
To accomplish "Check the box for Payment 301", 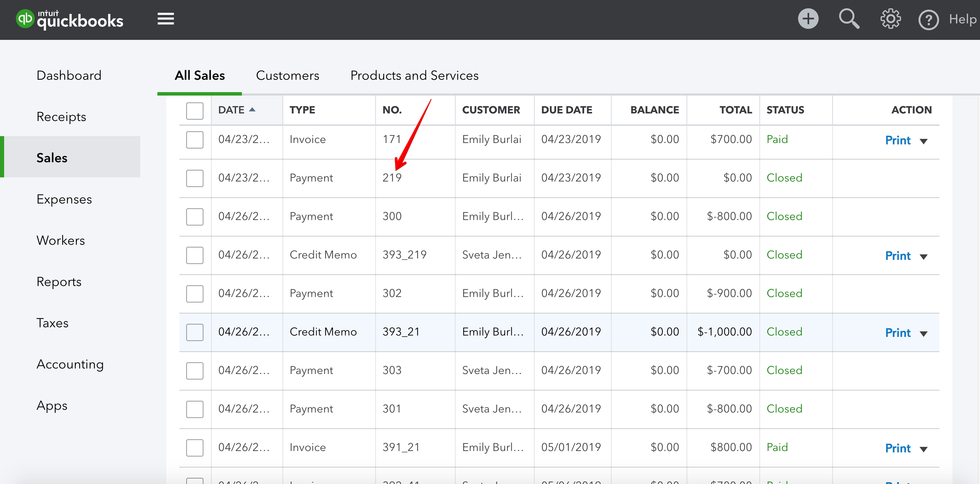I will 195,409.
